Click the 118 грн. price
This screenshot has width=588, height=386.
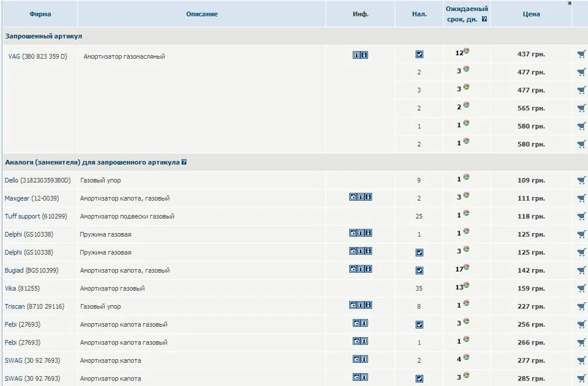coord(531,217)
